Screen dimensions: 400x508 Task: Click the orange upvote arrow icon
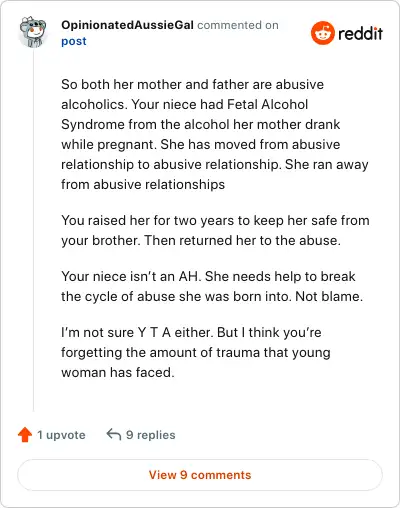(25, 435)
